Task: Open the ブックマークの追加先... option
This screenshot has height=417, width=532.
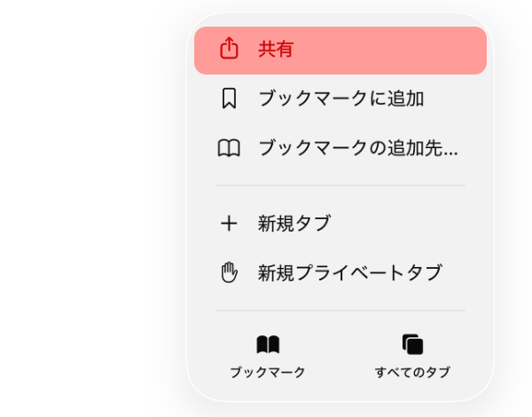Action: 357,148
